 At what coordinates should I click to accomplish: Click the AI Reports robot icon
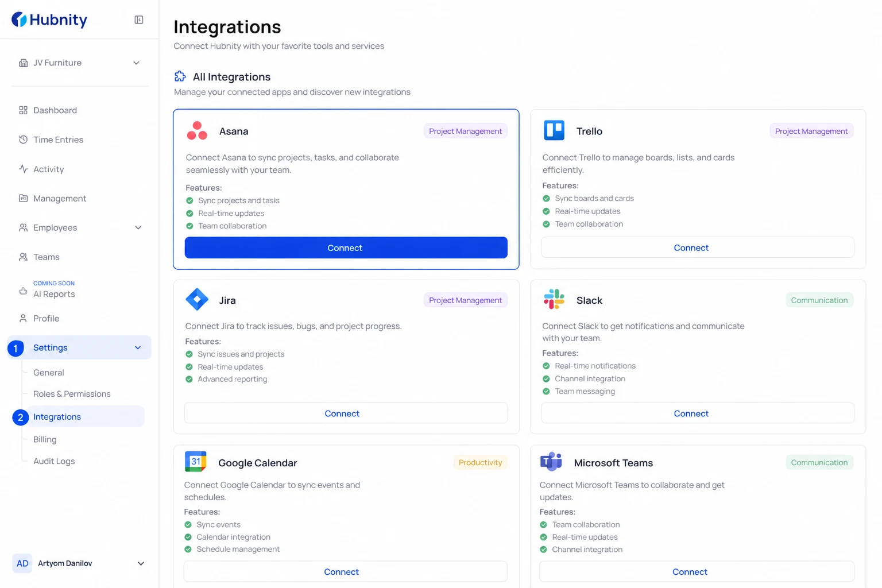coord(23,291)
